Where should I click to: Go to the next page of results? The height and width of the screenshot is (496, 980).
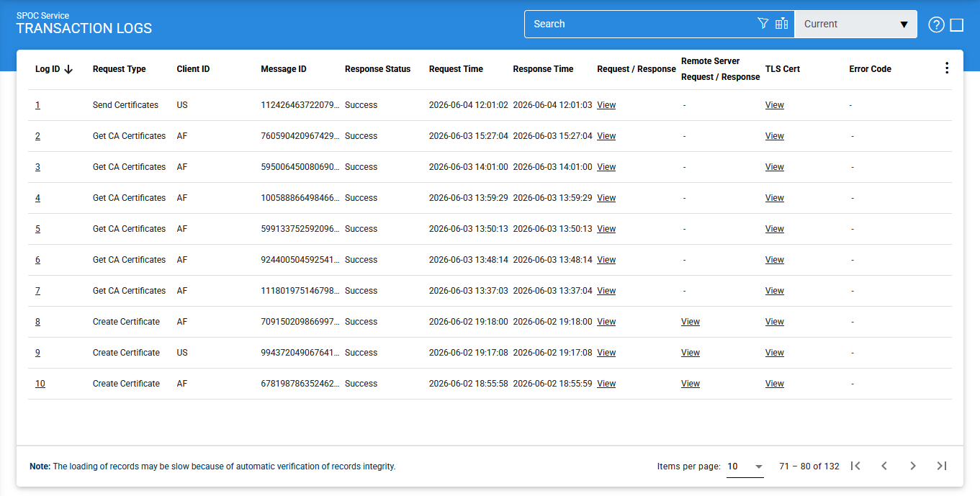[x=913, y=466]
